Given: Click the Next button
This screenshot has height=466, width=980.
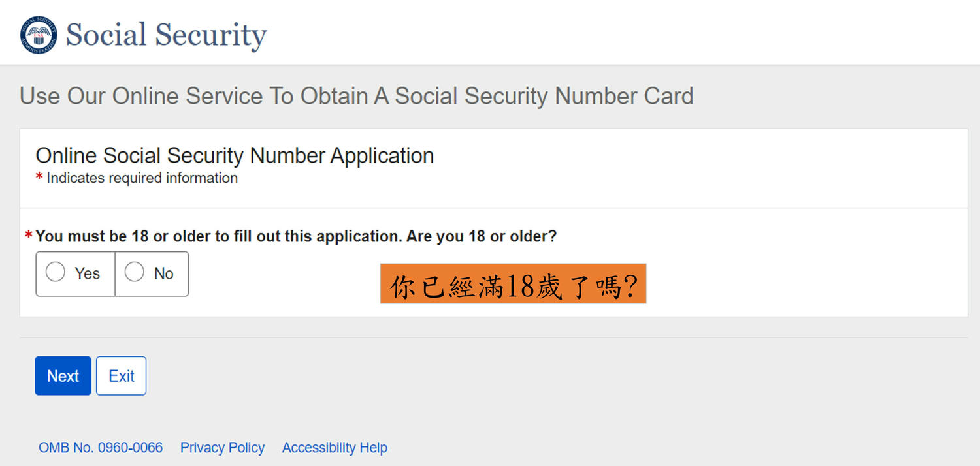Looking at the screenshot, I should 63,376.
